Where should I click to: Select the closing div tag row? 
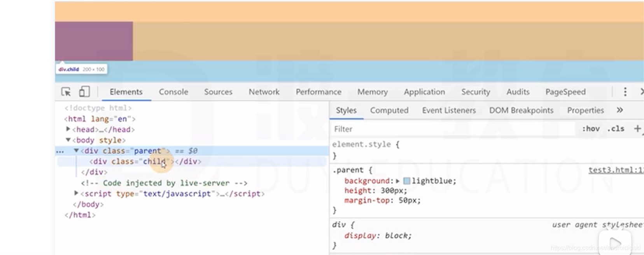click(94, 172)
